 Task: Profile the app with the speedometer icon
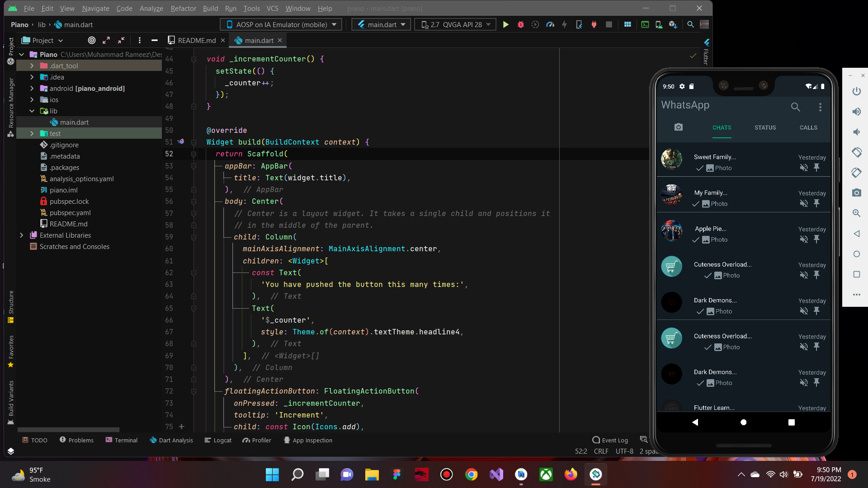click(x=550, y=24)
